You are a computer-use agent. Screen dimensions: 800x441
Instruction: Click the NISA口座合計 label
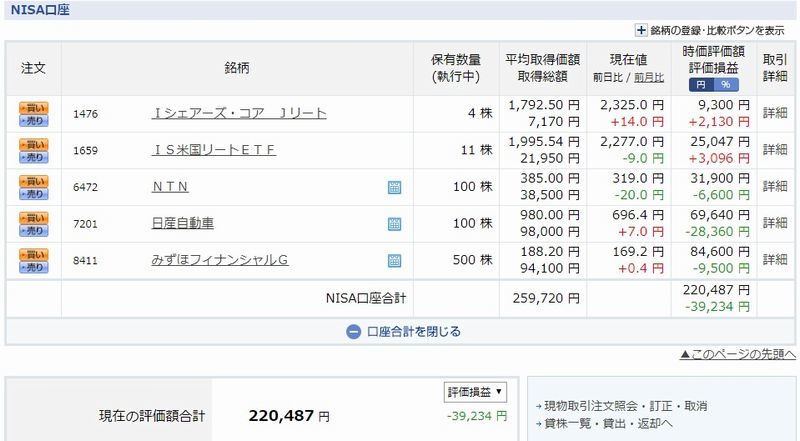366,298
